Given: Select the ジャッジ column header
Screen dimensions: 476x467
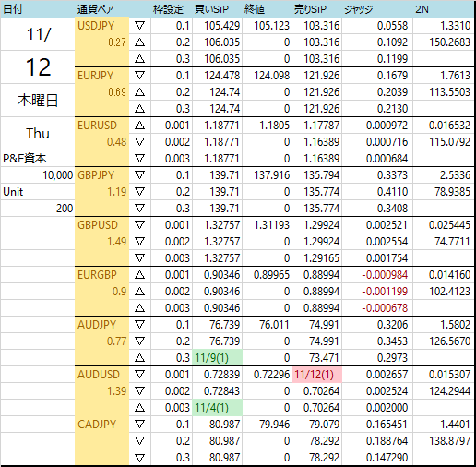Looking at the screenshot, I should tap(359, 9).
